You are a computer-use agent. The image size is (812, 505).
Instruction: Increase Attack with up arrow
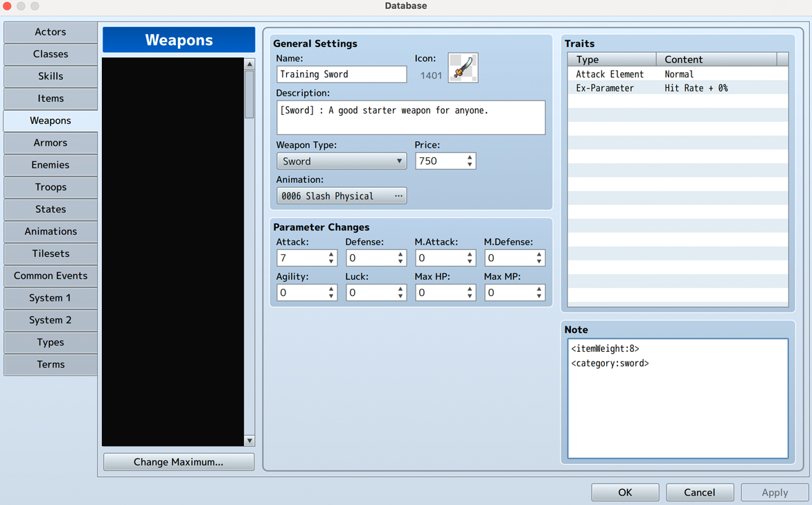[331, 254]
